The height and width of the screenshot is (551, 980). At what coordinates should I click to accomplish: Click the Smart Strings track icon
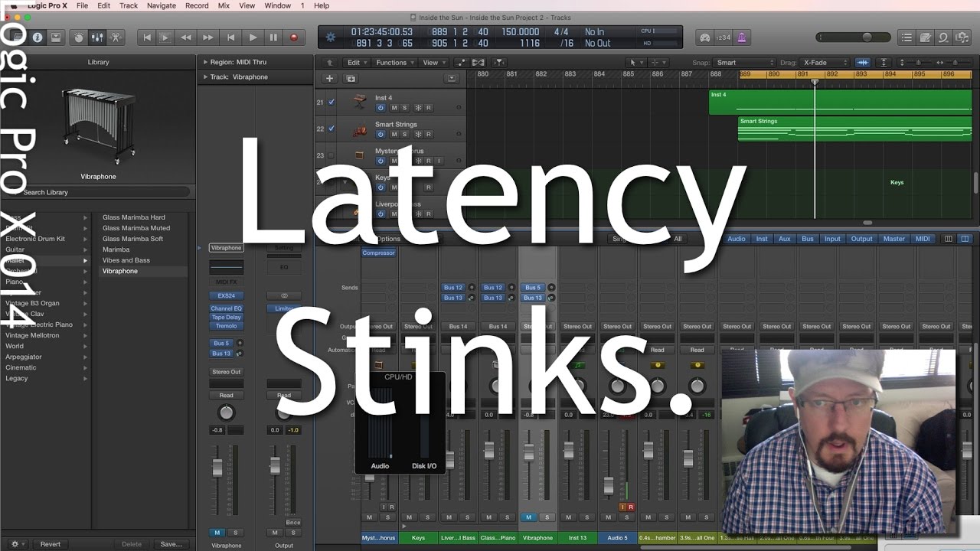359,129
